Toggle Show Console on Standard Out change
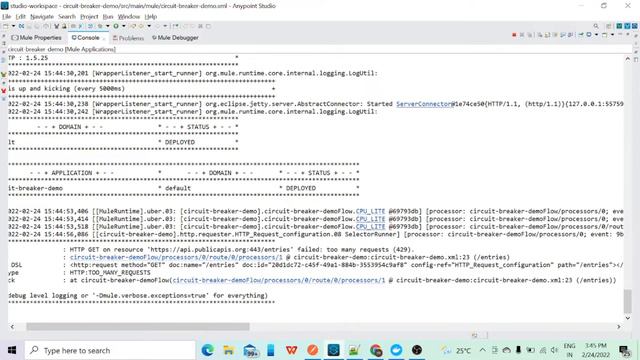 (563, 35)
